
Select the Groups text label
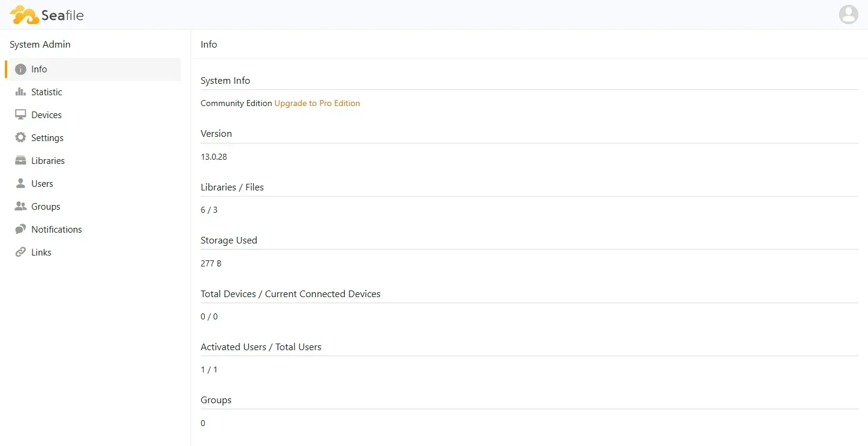[x=46, y=207]
